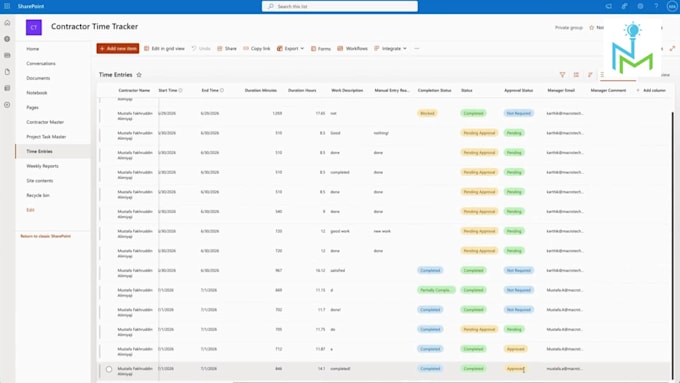Open Manager Comment column header menu
The width and height of the screenshot is (680, 383).
[x=608, y=90]
